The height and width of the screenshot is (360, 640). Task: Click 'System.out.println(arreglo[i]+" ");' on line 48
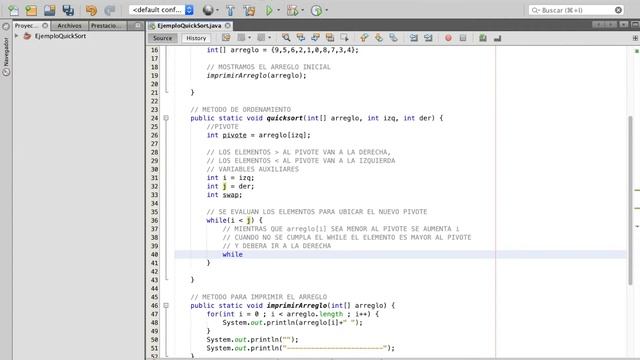293,322
